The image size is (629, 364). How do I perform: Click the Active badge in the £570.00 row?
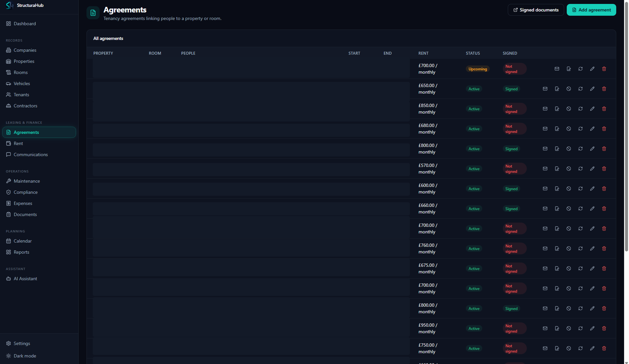(x=474, y=169)
